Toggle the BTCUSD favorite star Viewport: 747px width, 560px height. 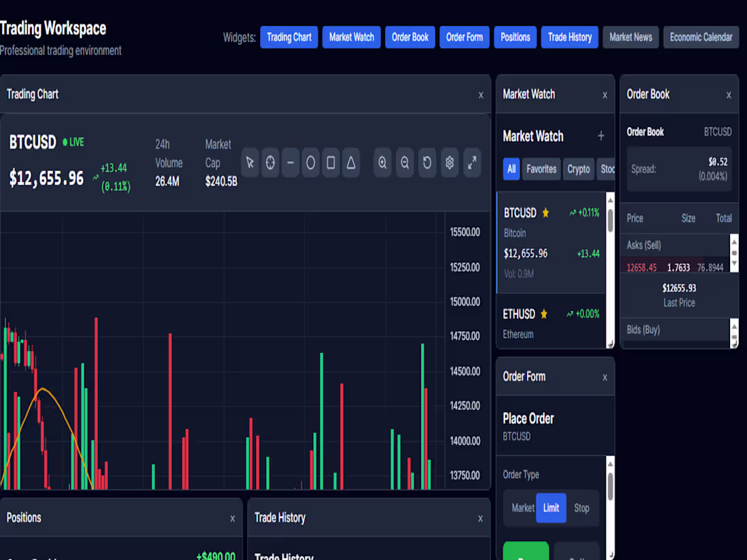546,212
